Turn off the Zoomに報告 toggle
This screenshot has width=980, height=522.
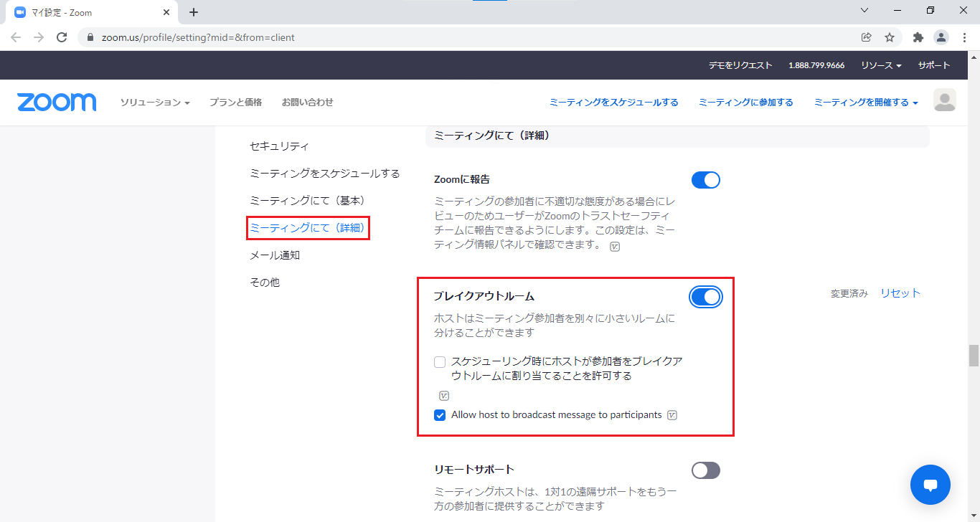tap(705, 180)
